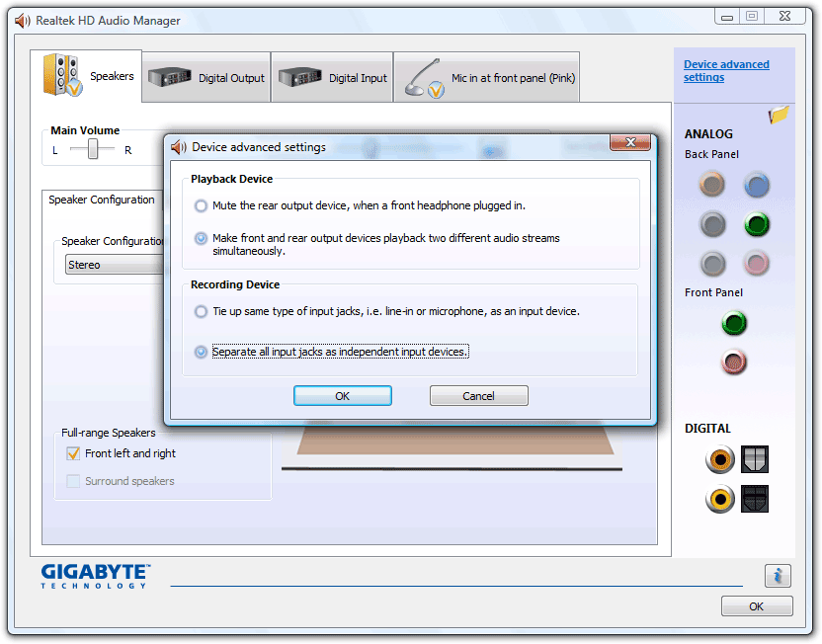
Task: Switch to the Digital Output tab
Action: pos(206,78)
